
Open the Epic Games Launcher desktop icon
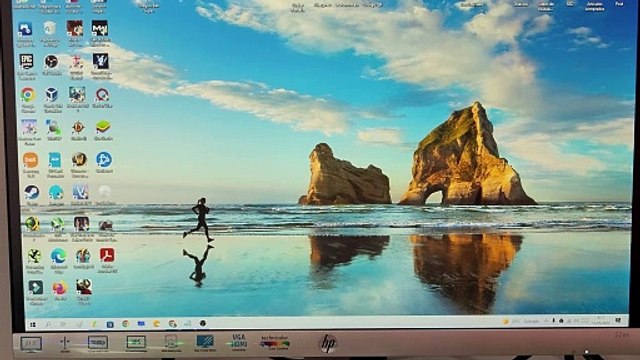(x=27, y=62)
